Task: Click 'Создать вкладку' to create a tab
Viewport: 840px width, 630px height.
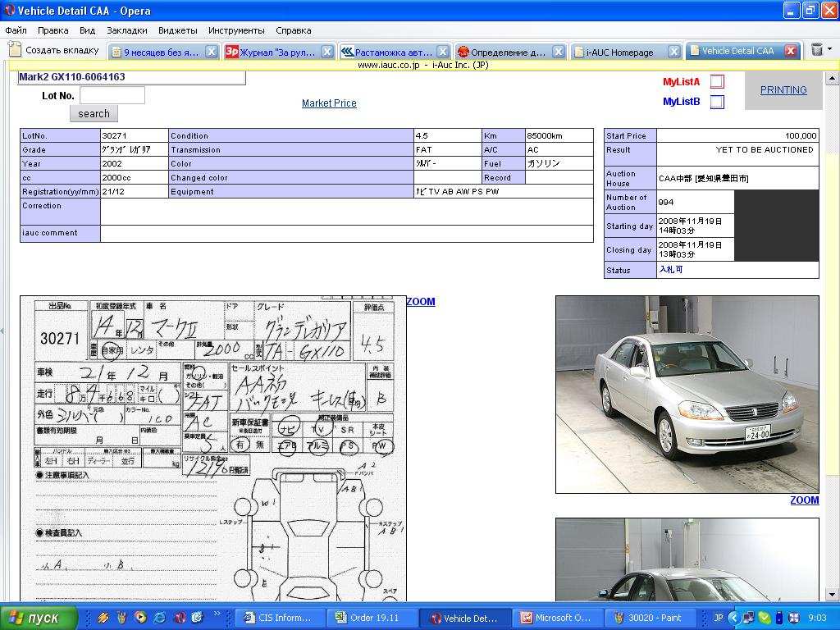Action: 55,50
